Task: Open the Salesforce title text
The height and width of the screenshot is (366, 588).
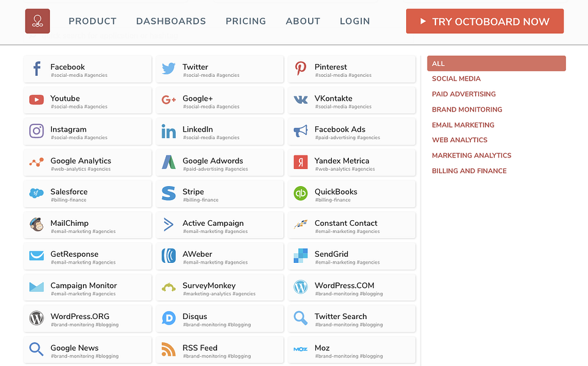Action: 69,192
